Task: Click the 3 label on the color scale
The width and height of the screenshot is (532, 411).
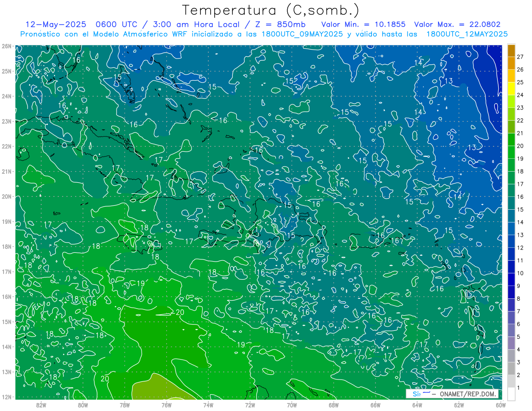Action: pos(519,363)
